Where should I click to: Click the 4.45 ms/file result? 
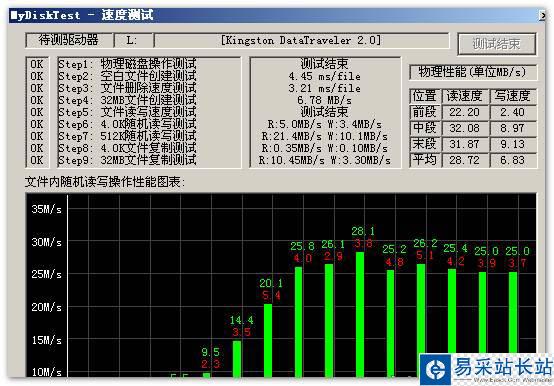click(325, 76)
